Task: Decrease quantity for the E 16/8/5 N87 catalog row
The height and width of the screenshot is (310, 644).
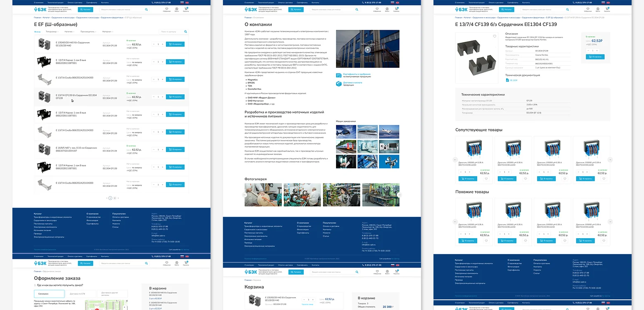Action: click(x=154, y=150)
